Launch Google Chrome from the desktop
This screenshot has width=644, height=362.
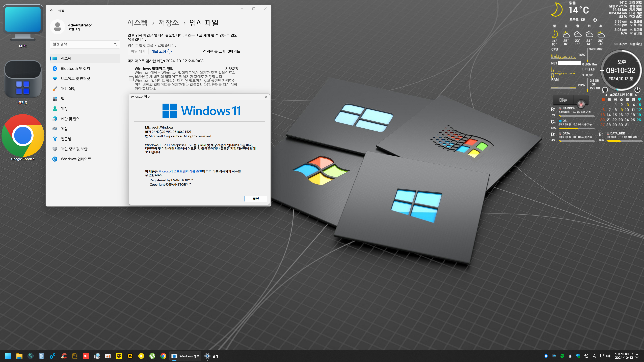pos(23,138)
